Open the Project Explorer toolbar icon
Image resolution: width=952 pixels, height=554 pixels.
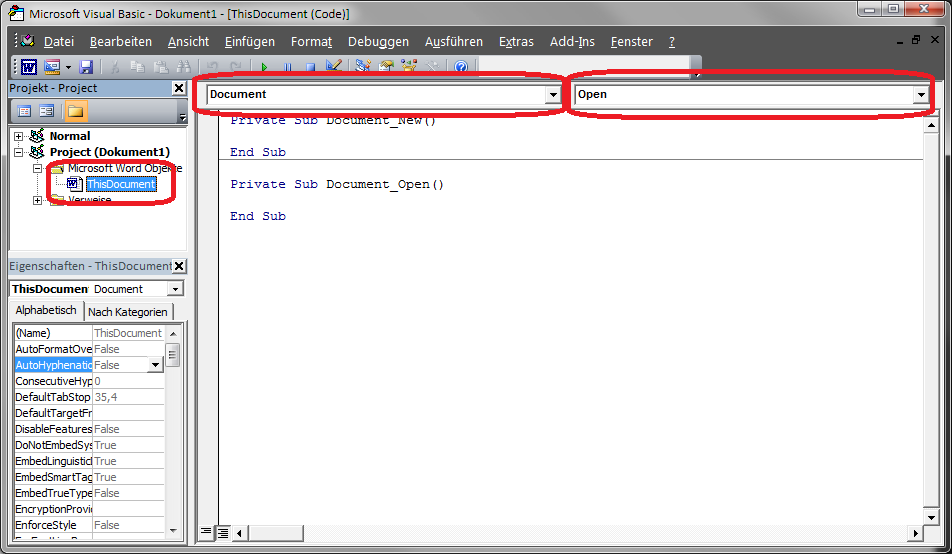(363, 66)
